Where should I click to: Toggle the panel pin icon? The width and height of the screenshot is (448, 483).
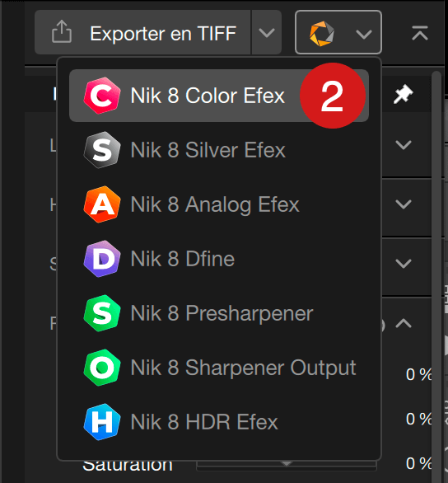[403, 94]
